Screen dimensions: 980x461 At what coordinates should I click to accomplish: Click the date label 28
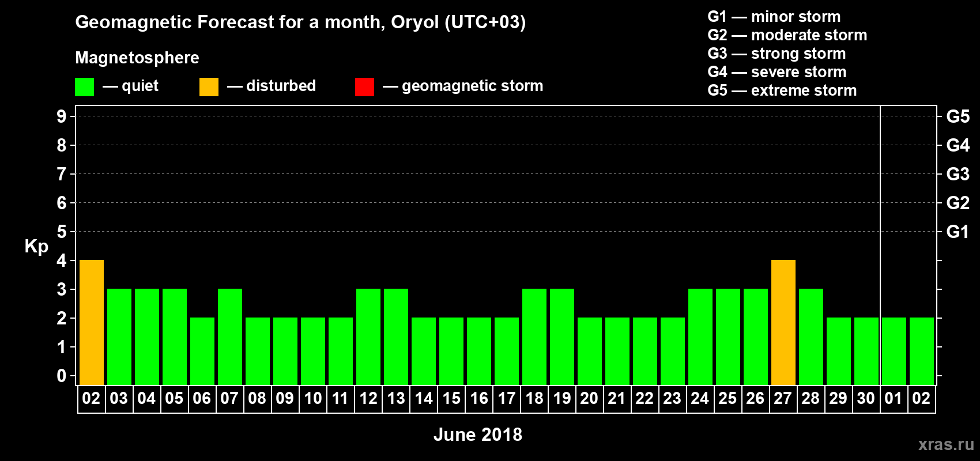811,398
